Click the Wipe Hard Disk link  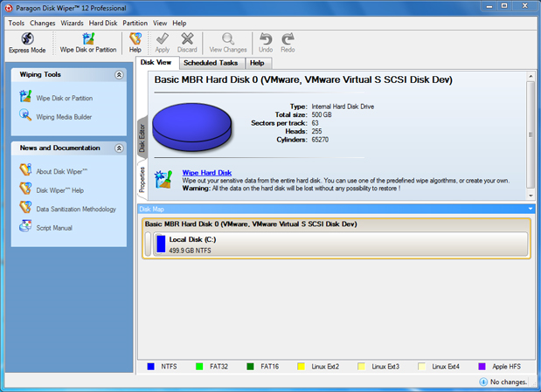click(x=206, y=172)
